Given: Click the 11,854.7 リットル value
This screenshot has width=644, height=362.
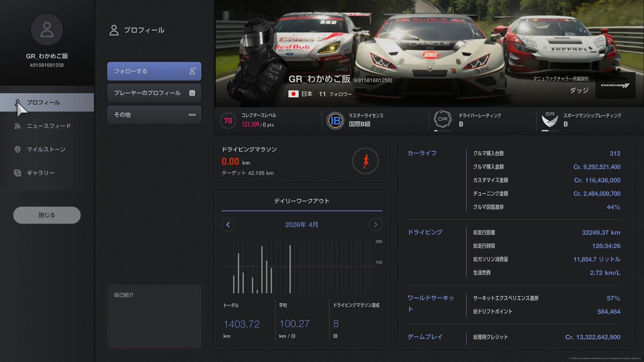Looking at the screenshot, I should click(x=597, y=259).
